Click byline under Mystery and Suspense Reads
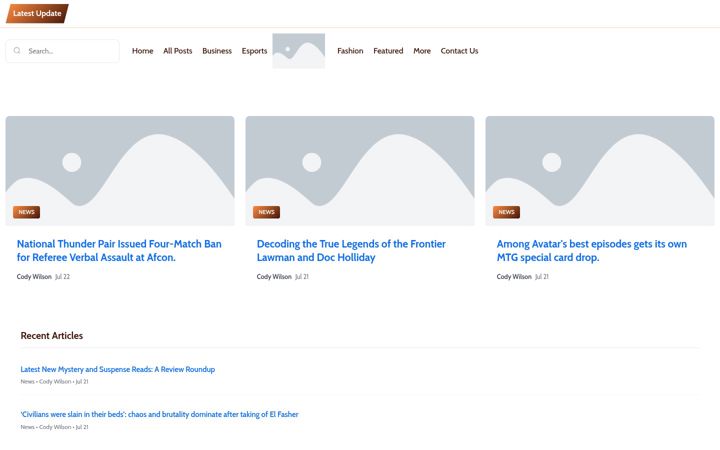The image size is (720, 450). tap(55, 382)
